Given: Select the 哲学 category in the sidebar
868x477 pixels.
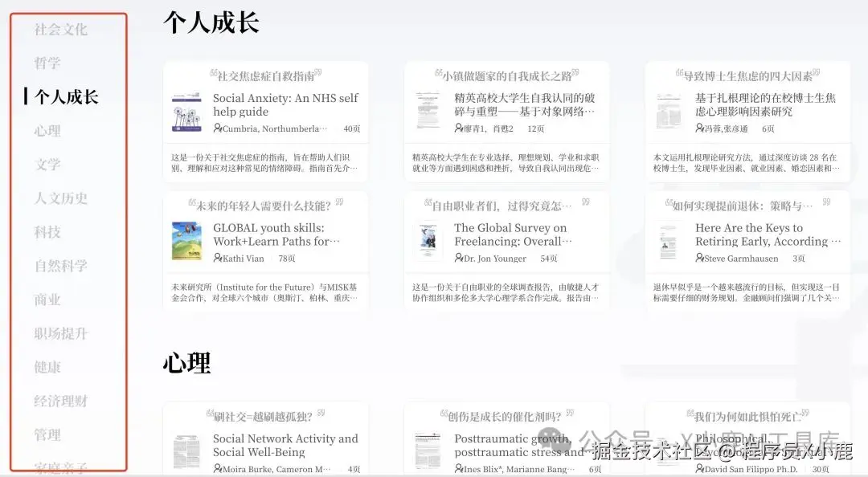Looking at the screenshot, I should coord(47,63).
